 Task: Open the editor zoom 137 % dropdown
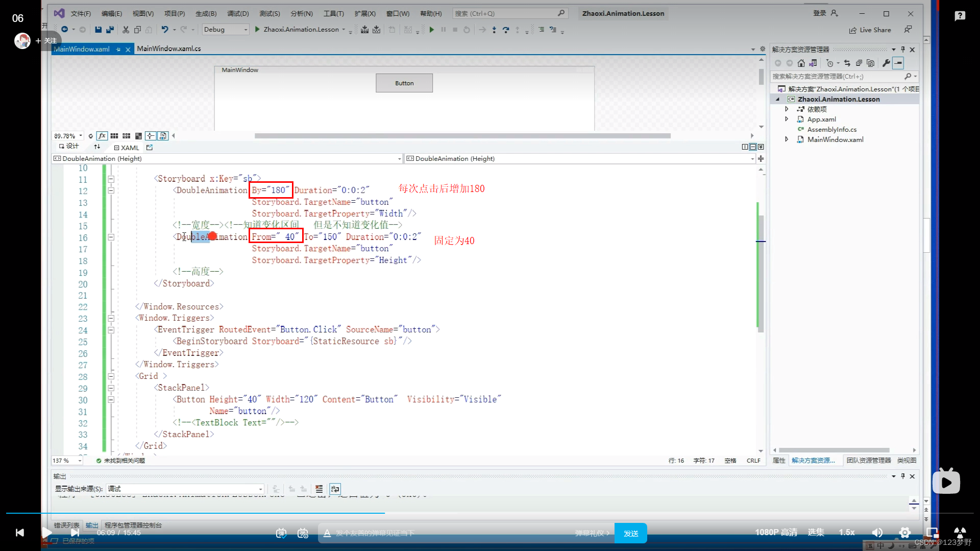(67, 461)
